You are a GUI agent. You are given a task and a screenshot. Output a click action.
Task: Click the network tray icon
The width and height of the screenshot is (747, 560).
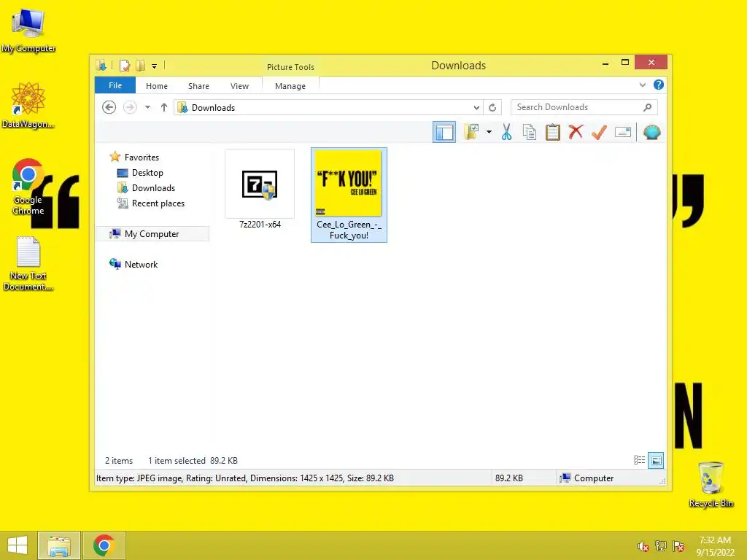coord(660,546)
